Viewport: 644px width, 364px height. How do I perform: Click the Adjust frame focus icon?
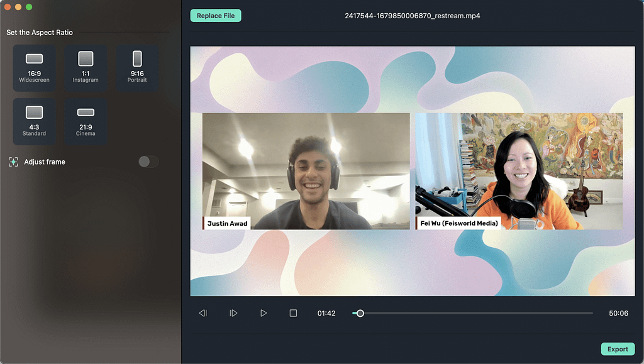pyautogui.click(x=14, y=162)
